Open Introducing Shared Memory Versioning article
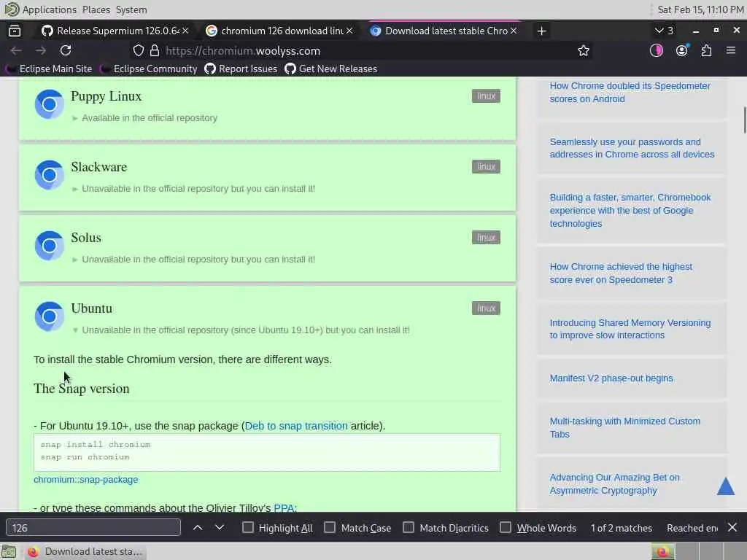The height and width of the screenshot is (560, 747). point(630,329)
